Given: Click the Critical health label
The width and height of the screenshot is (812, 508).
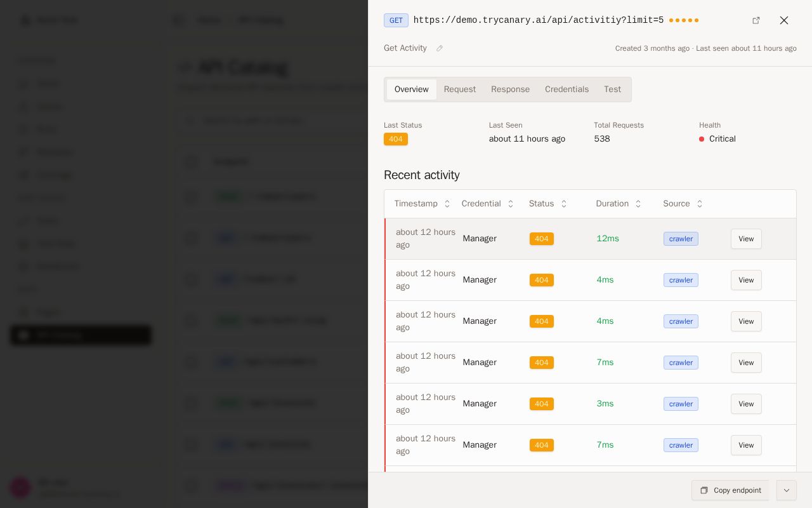Looking at the screenshot, I should click(x=723, y=139).
